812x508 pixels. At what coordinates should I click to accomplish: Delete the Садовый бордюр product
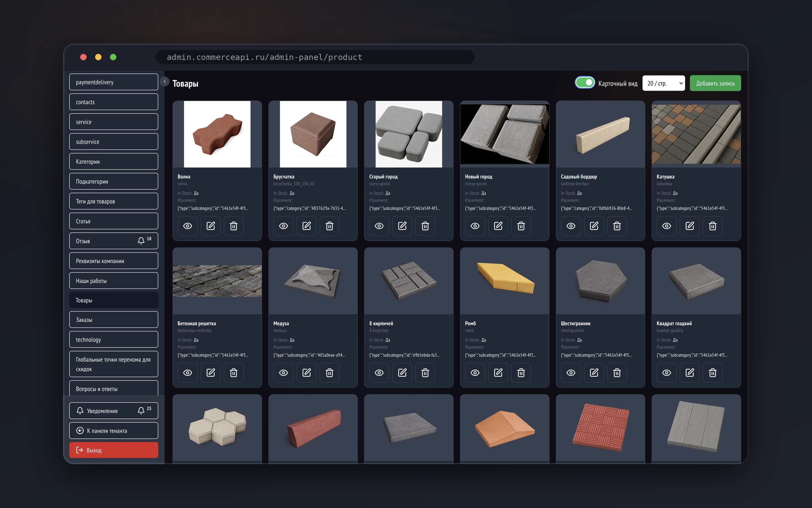click(617, 226)
